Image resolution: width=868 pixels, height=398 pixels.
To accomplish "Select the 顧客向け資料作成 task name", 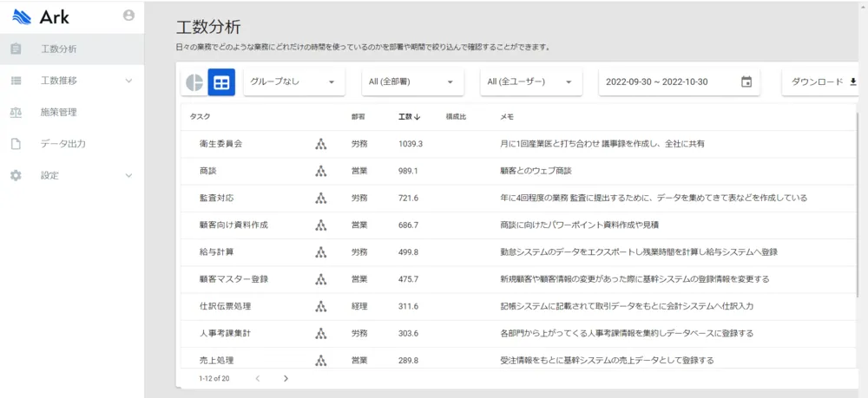I will tap(234, 225).
